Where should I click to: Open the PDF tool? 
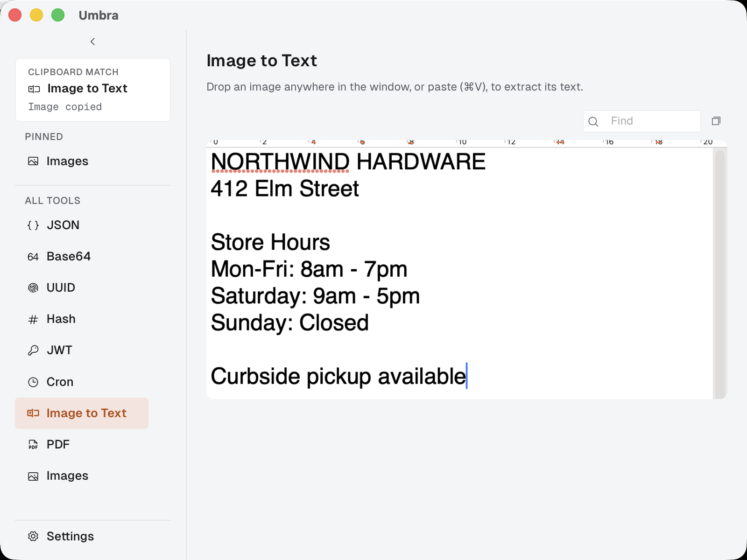(82, 444)
